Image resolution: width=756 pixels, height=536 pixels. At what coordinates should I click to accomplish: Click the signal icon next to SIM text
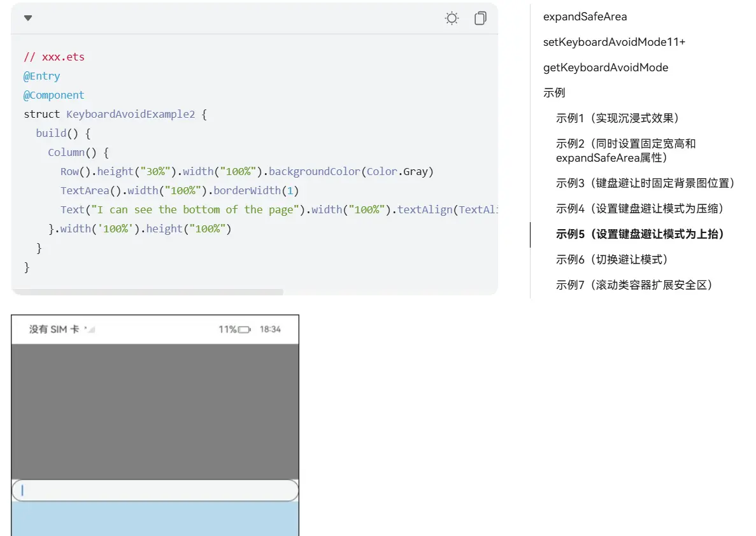coord(90,330)
